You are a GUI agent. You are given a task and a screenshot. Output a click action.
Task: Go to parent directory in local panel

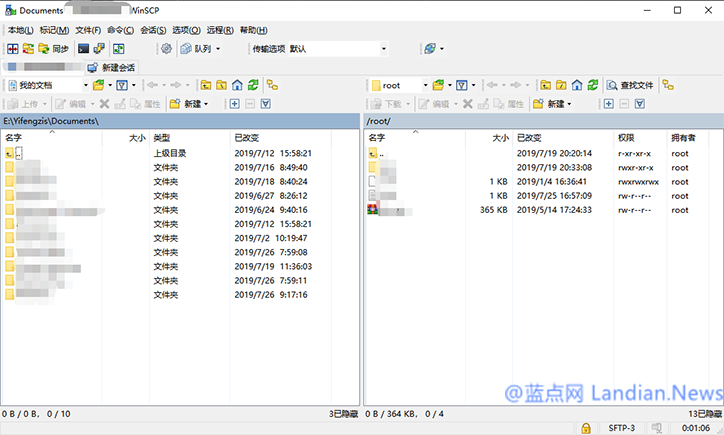coord(205,86)
